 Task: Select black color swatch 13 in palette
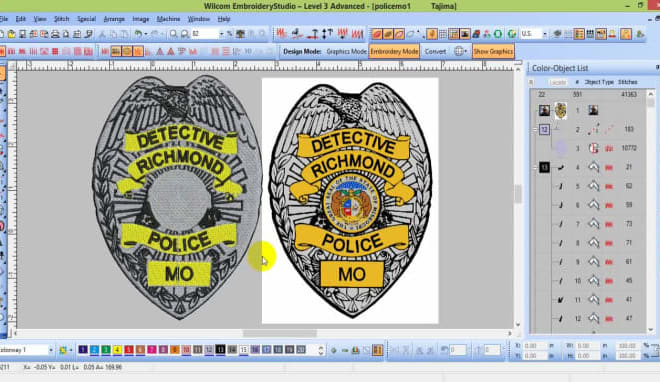pos(220,350)
